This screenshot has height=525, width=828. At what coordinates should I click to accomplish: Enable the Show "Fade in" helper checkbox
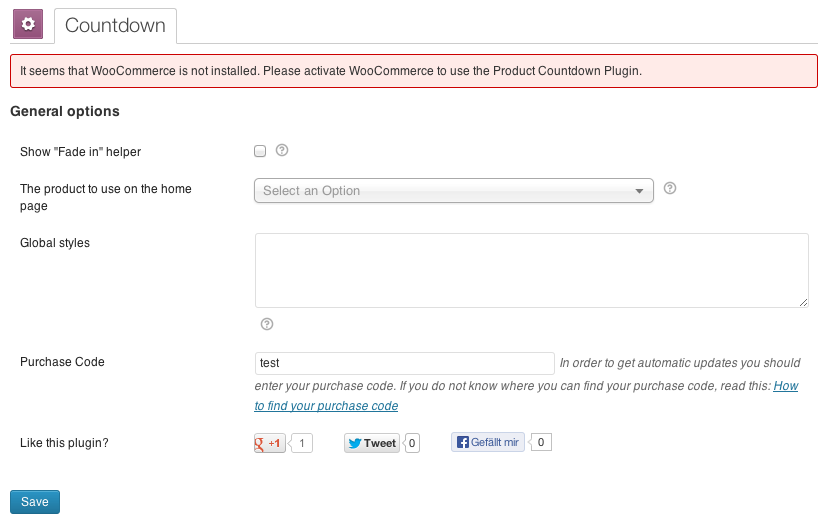click(260, 151)
